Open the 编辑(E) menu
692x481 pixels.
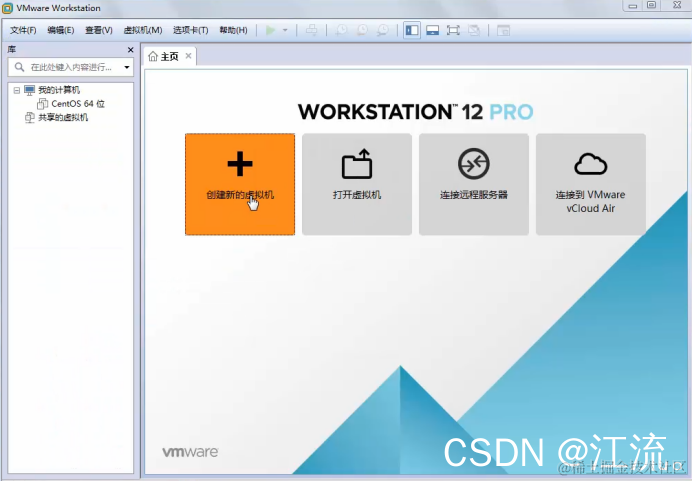pos(61,30)
